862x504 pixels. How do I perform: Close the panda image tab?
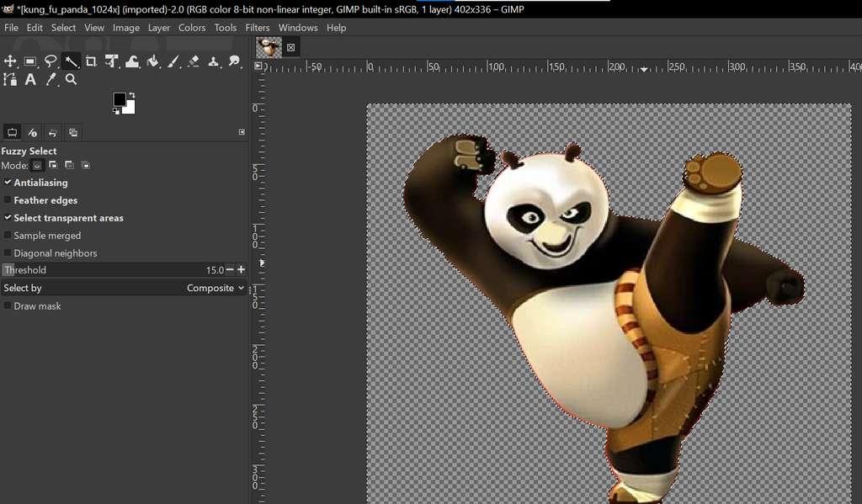click(x=290, y=48)
